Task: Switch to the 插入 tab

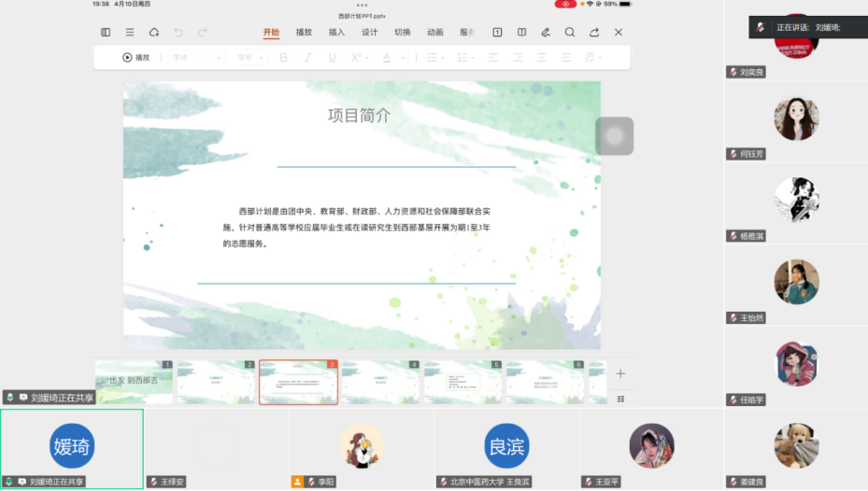Action: pyautogui.click(x=336, y=33)
